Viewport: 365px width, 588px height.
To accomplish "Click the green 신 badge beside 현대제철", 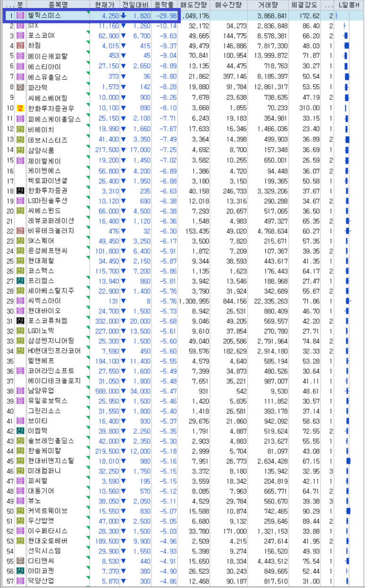I will pos(20,260).
